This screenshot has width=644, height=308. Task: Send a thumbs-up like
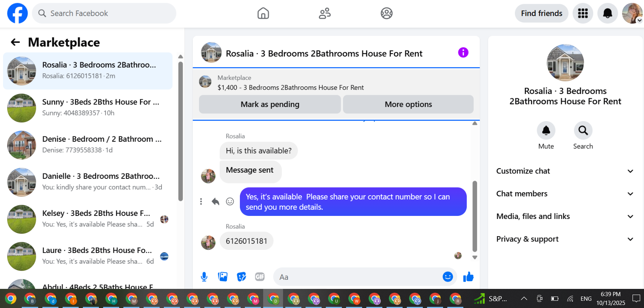468,277
